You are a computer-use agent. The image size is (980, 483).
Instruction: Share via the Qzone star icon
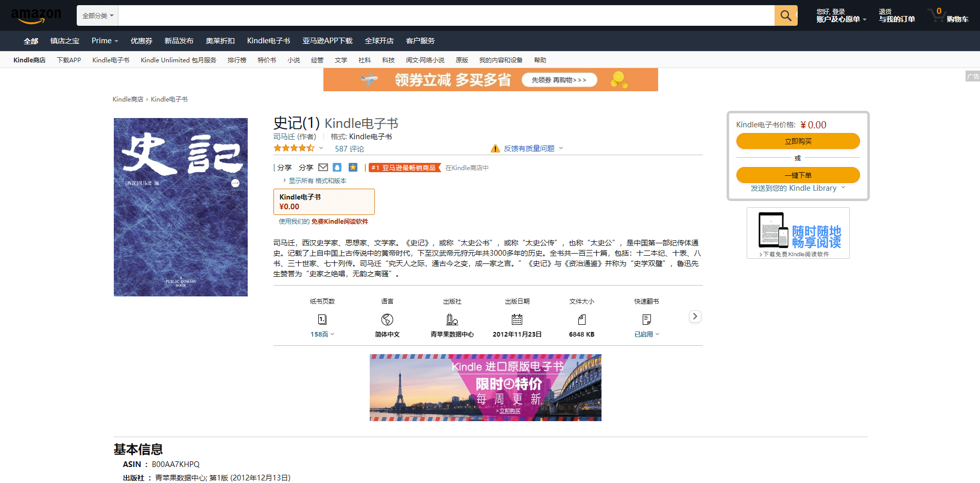point(353,168)
